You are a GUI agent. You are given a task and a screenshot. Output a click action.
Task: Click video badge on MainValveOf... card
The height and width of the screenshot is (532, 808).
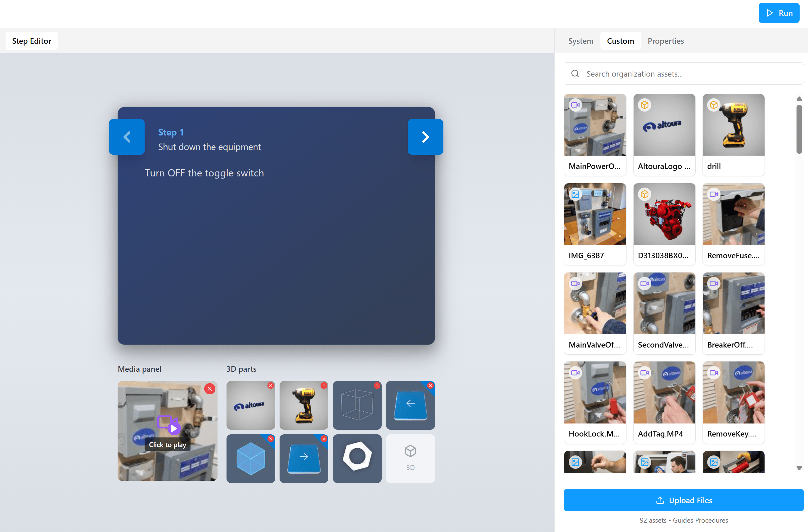(x=575, y=283)
